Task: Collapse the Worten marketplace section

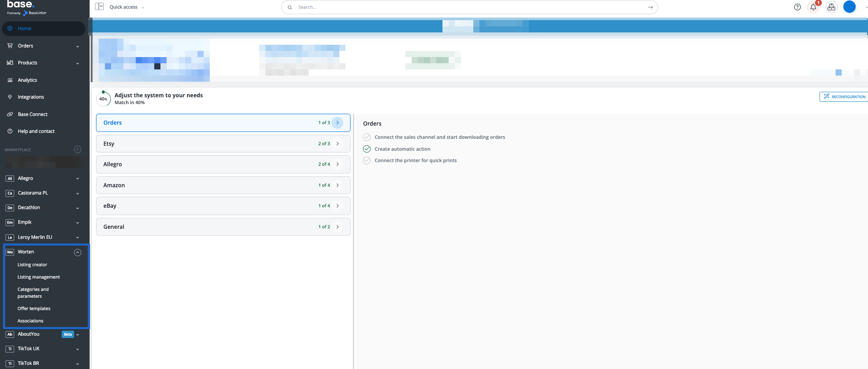Action: [78, 252]
